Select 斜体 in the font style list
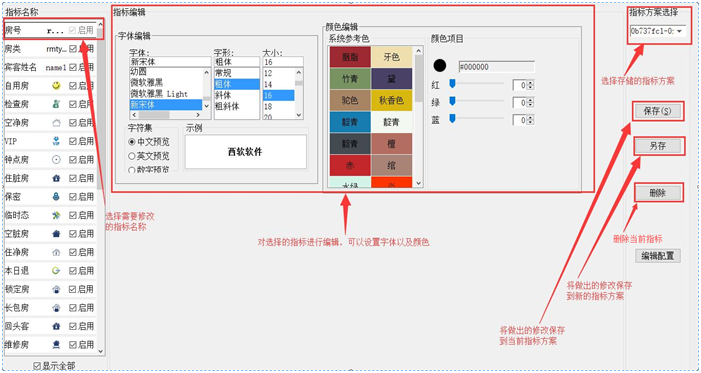The image size is (701, 373). pyautogui.click(x=223, y=95)
